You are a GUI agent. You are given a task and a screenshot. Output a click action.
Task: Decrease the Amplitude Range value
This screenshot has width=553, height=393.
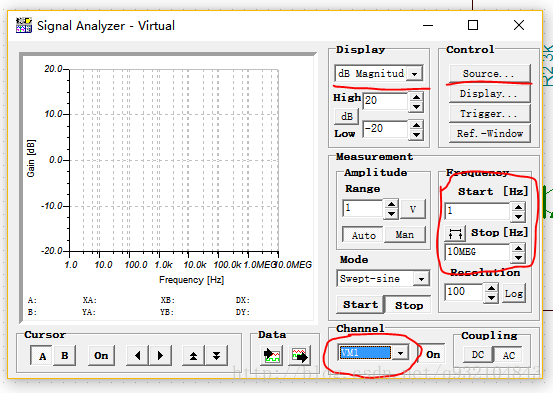point(391,214)
